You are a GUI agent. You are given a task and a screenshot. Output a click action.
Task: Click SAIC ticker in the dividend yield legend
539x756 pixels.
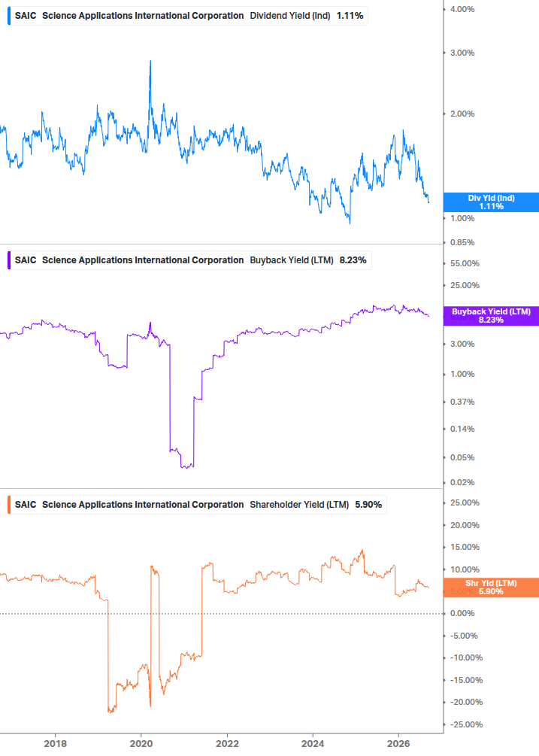(x=26, y=16)
